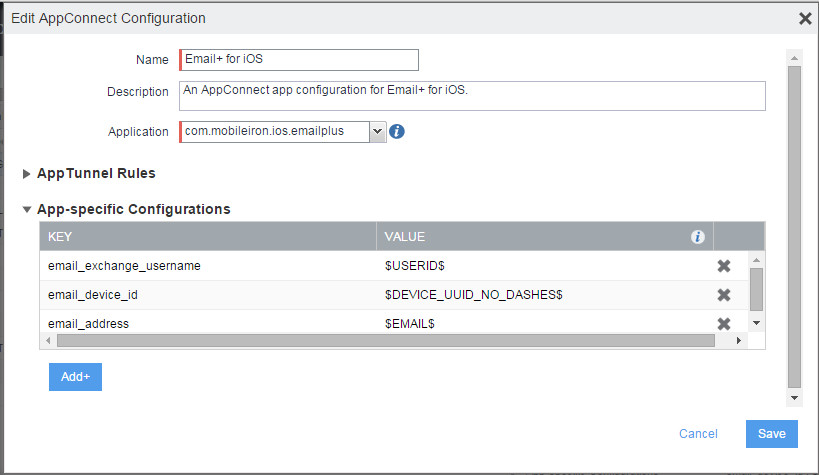This screenshot has width=819, height=475.
Task: Select the email_exchange_username key cell
Action: pos(208,266)
